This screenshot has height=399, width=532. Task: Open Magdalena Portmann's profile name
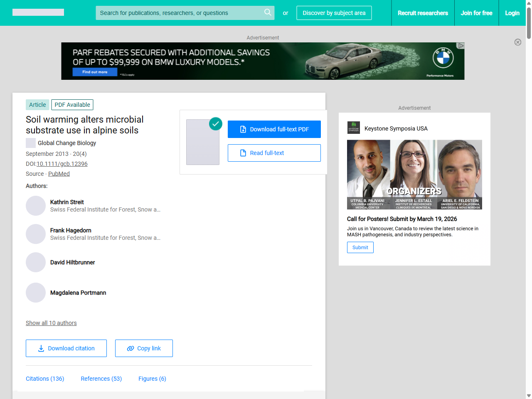(x=78, y=293)
